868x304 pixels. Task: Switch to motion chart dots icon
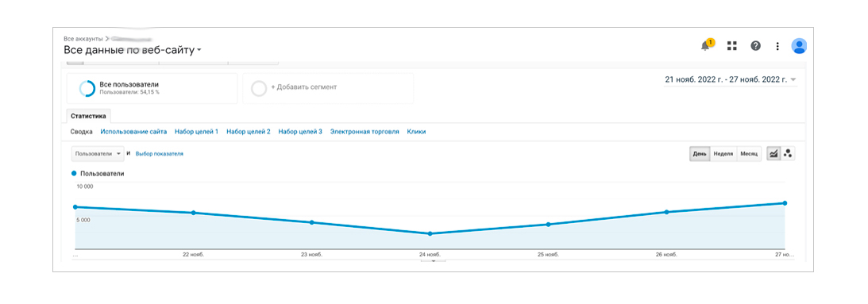(x=789, y=153)
